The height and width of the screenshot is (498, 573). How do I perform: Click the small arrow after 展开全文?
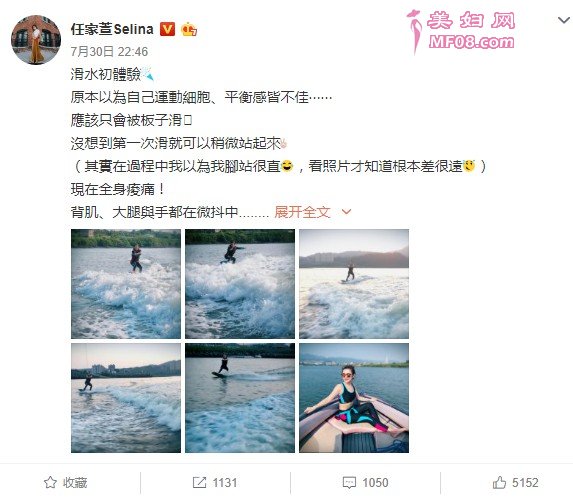click(x=346, y=212)
